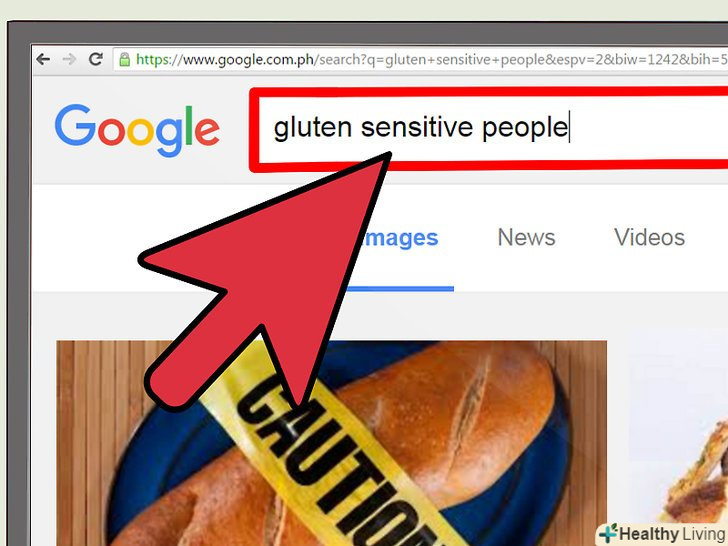Reload the page with refresh icon
Viewport: 728px width, 546px height.
pyautogui.click(x=96, y=59)
